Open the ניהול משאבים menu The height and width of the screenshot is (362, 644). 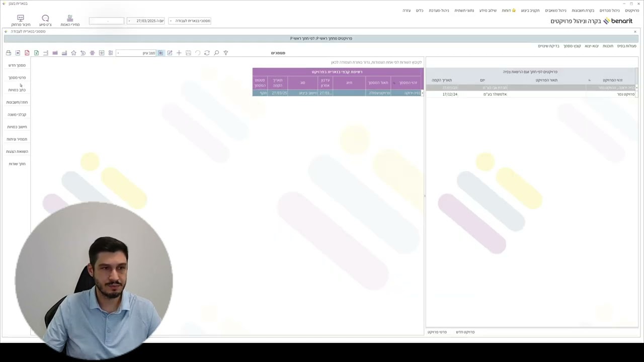[x=555, y=11]
